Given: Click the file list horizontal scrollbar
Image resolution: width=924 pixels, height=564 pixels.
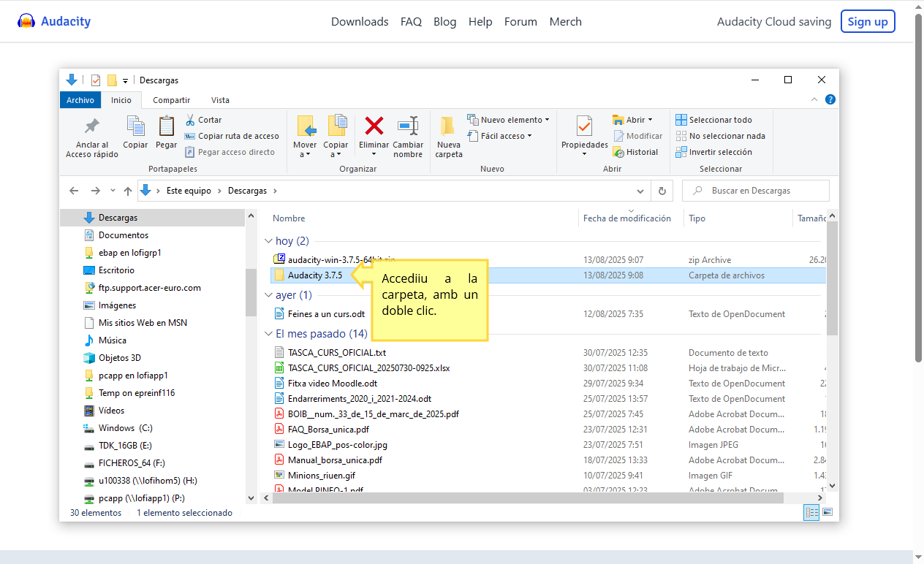Looking at the screenshot, I should tap(528, 498).
